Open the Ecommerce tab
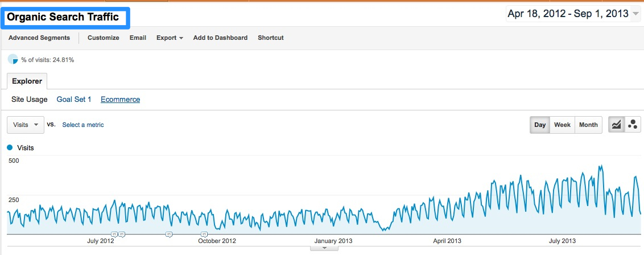644x255 pixels. 120,99
